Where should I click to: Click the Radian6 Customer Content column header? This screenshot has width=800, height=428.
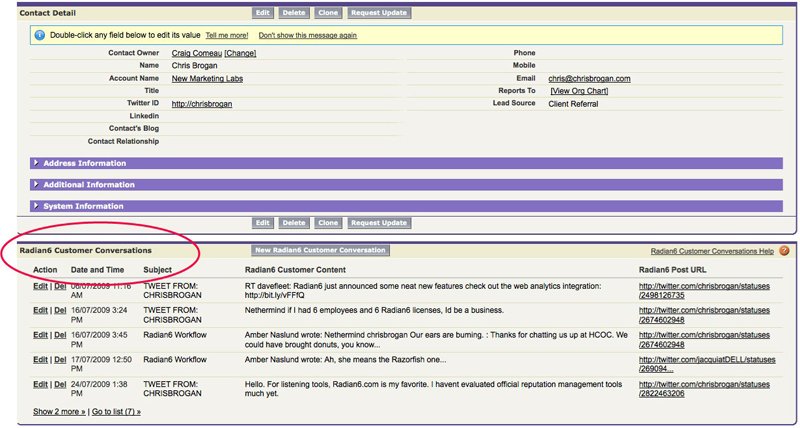coord(295,270)
